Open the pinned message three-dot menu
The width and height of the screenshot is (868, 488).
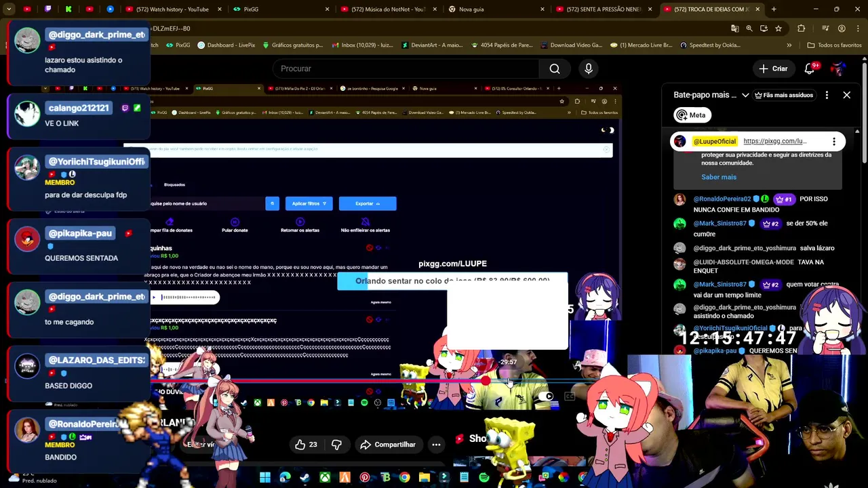click(x=834, y=141)
